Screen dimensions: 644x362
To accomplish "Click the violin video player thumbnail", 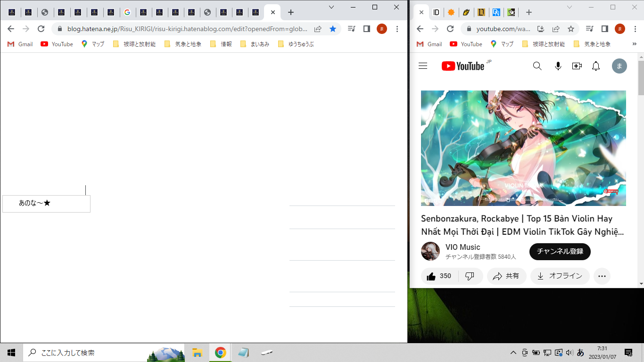I will click(x=523, y=148).
